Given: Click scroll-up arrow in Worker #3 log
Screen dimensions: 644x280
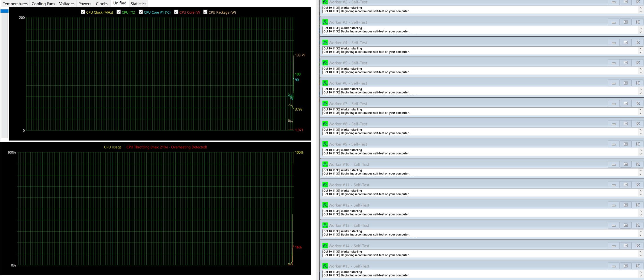Looking at the screenshot, I should coord(640,28).
